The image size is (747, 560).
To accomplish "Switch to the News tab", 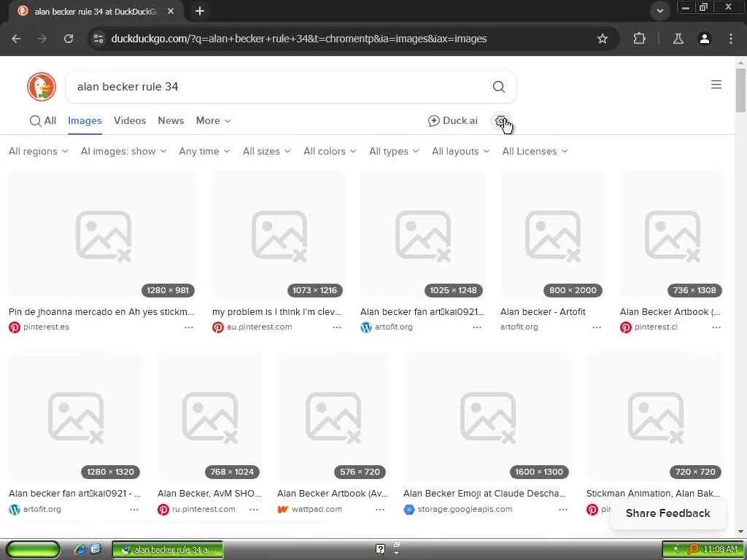I will pyautogui.click(x=171, y=121).
